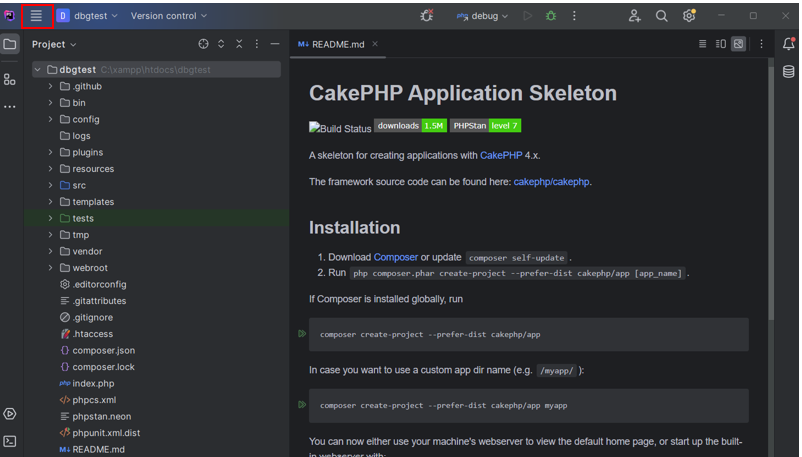This screenshot has width=802, height=457.
Task: Expand the config folder
Action: click(x=50, y=119)
